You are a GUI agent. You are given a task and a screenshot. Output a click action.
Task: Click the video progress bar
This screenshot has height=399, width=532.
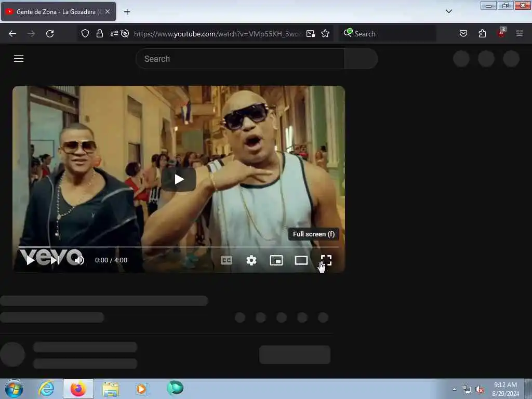point(179,247)
